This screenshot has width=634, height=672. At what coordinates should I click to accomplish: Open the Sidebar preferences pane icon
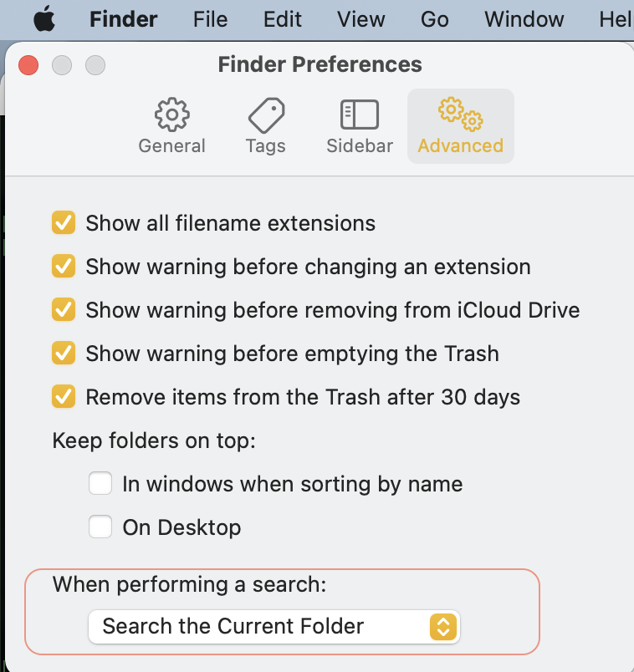tap(360, 115)
